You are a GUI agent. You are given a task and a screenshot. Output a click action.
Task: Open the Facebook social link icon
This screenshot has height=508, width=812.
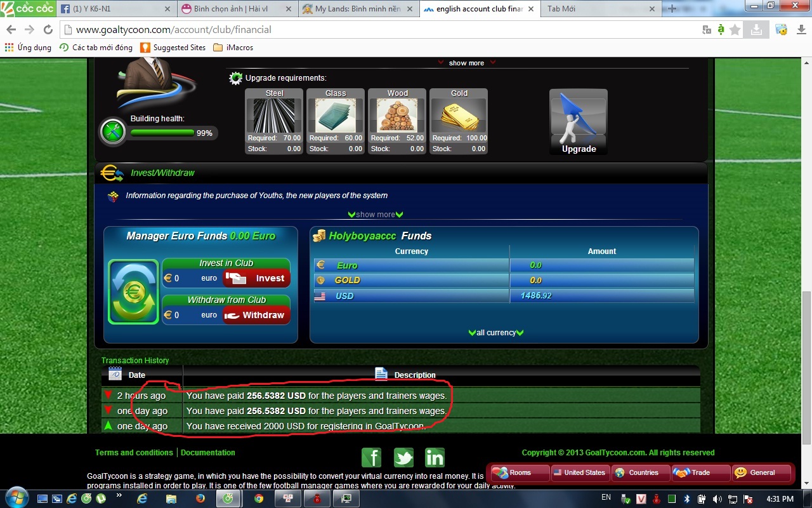click(371, 457)
